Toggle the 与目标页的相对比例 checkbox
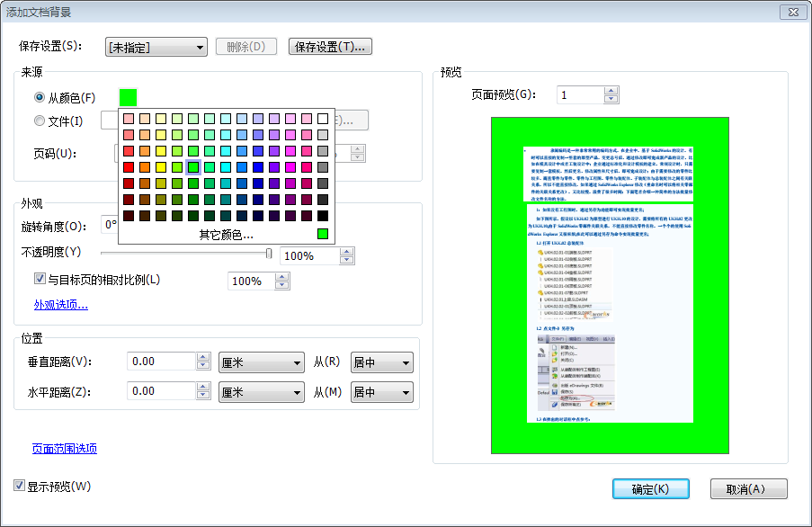 (40, 280)
